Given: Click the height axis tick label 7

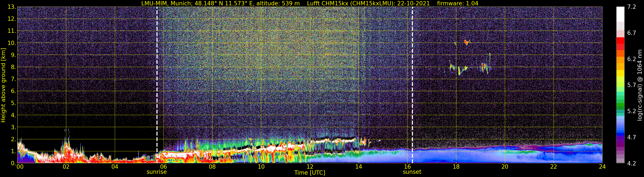Looking at the screenshot, I should [13, 79].
